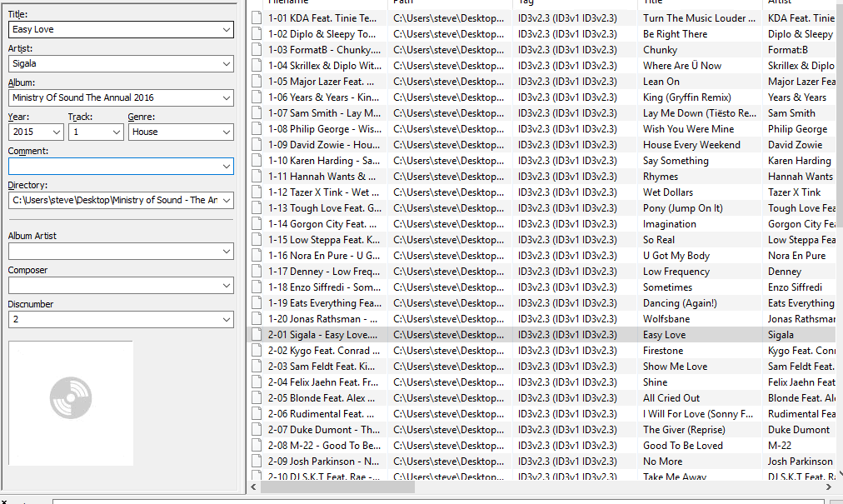Click the title cell House Every Weekend
Image resolution: width=843 pixels, height=504 pixels.
coord(691,145)
